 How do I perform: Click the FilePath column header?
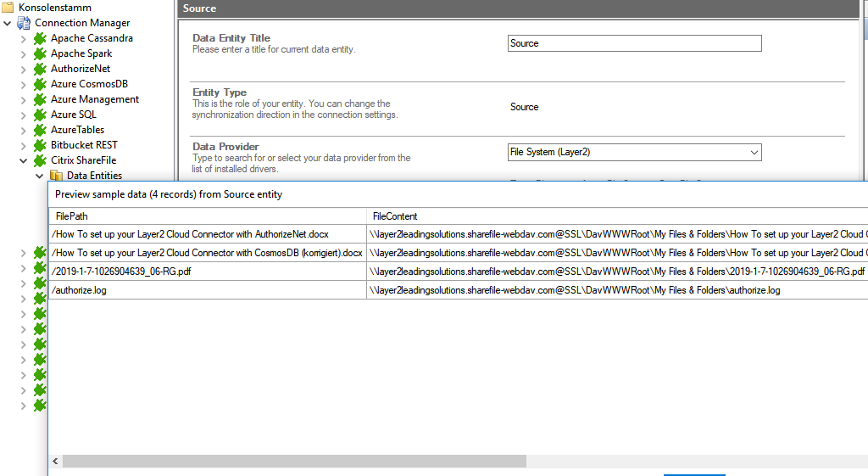(208, 216)
